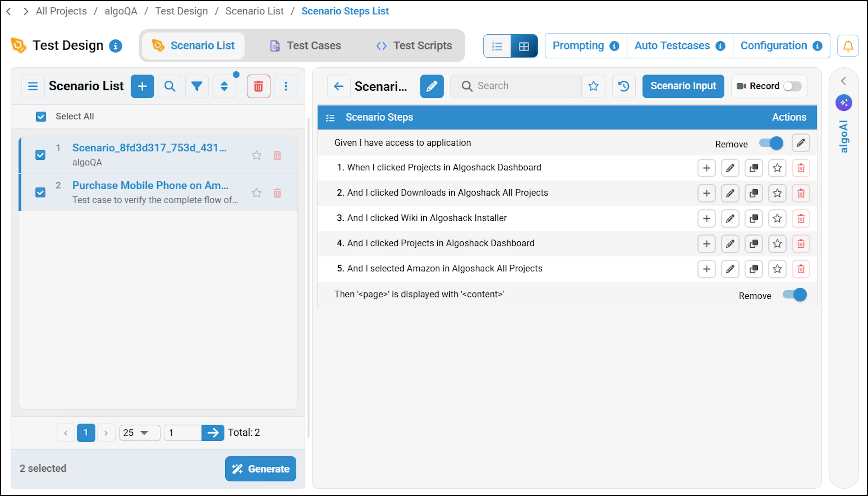This screenshot has width=868, height=496.
Task: Open the 25 per page dropdown
Action: click(x=140, y=433)
